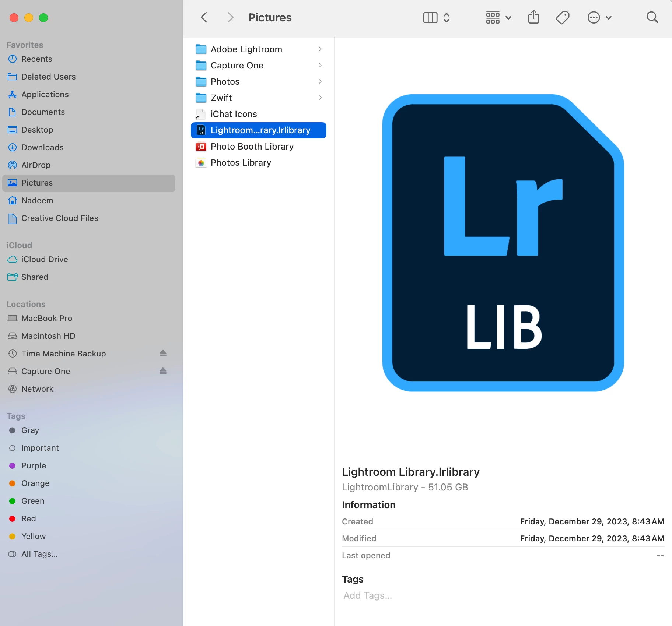Click the Last opened row

[503, 555]
